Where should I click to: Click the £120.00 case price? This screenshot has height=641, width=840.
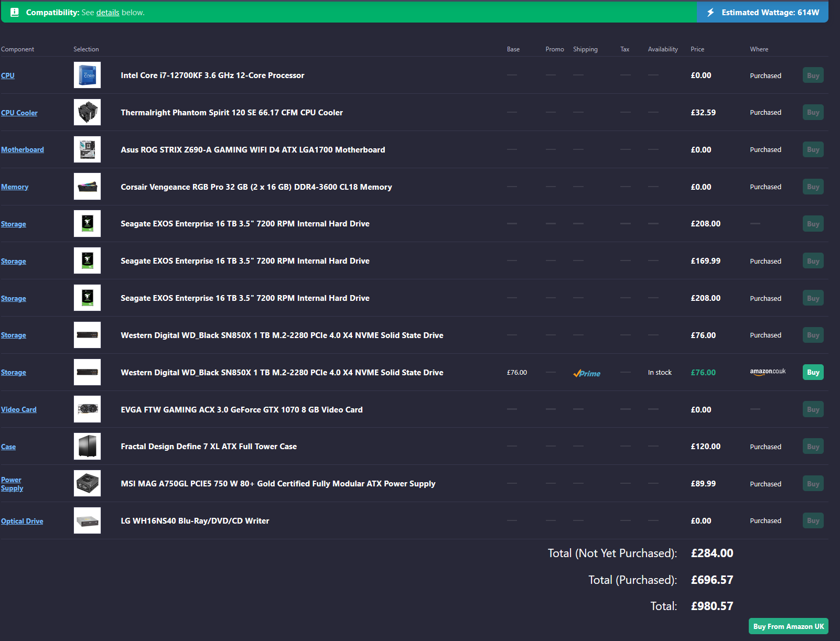pyautogui.click(x=706, y=447)
